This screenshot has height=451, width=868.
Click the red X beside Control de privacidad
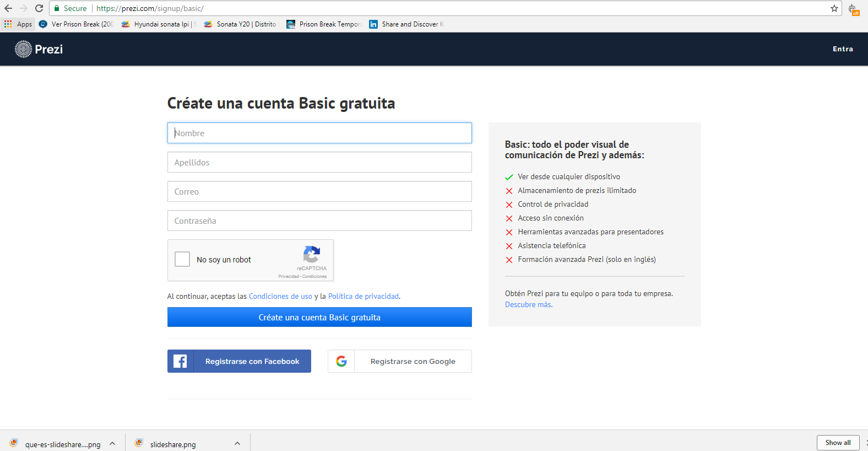click(509, 205)
